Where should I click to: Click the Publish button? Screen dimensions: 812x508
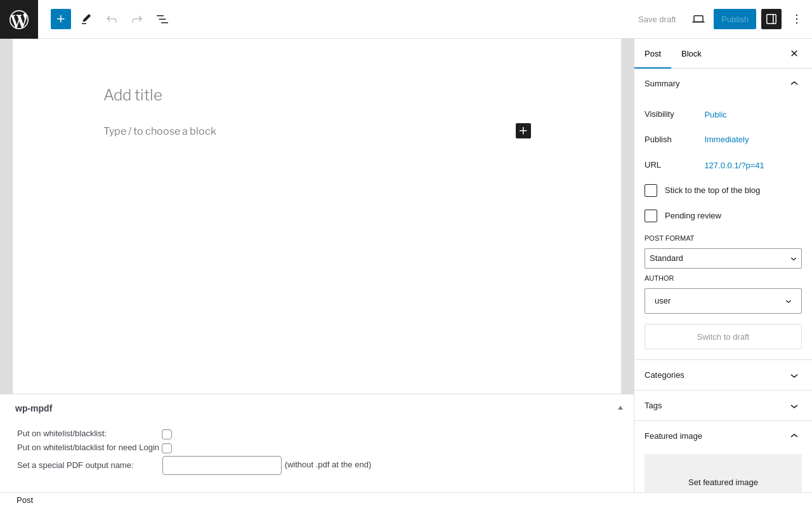pyautogui.click(x=735, y=19)
